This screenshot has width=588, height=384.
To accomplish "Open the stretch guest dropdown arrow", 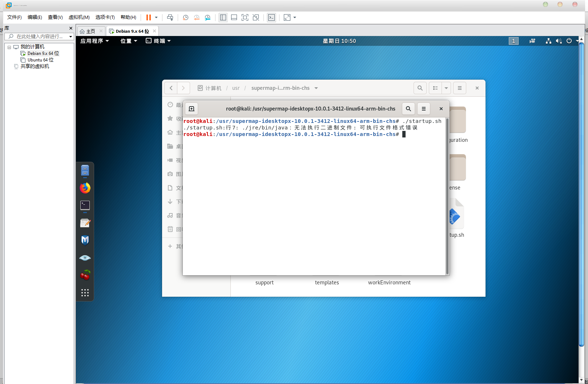I will 295,17.
